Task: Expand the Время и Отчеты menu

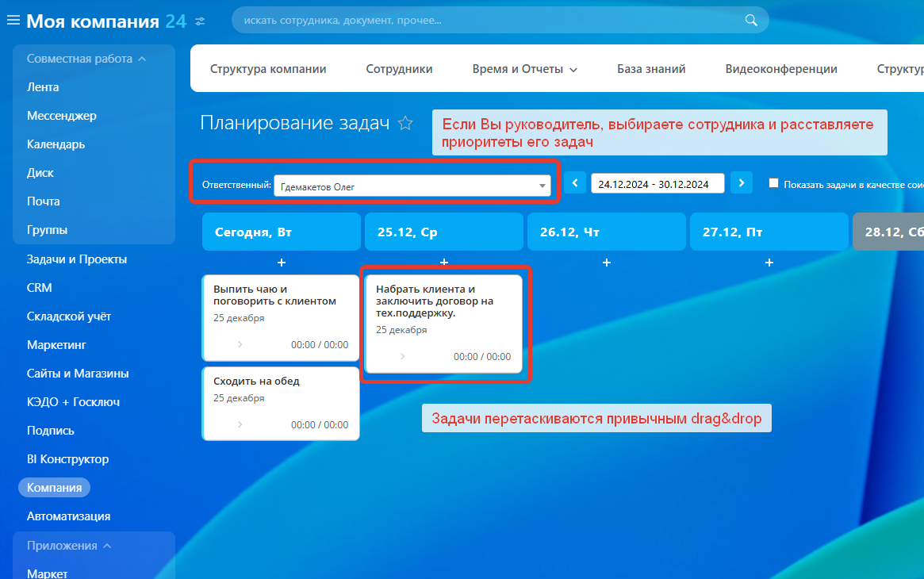Action: click(524, 69)
